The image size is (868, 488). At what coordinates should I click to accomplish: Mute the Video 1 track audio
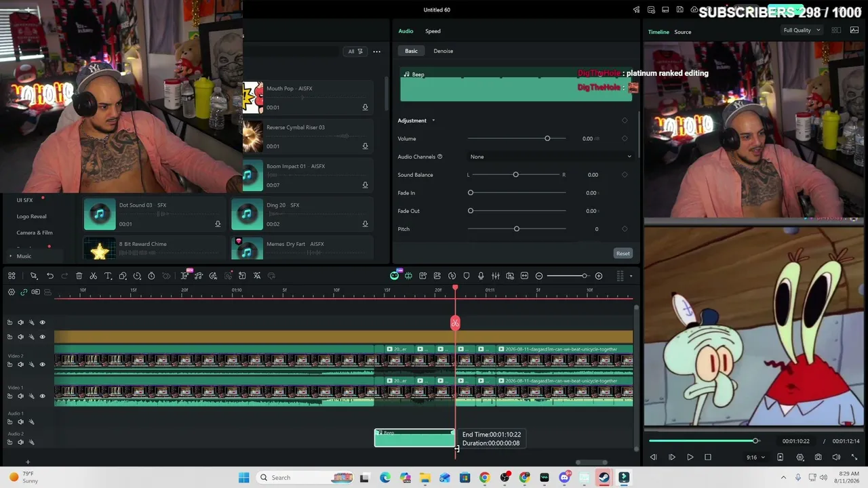point(20,396)
